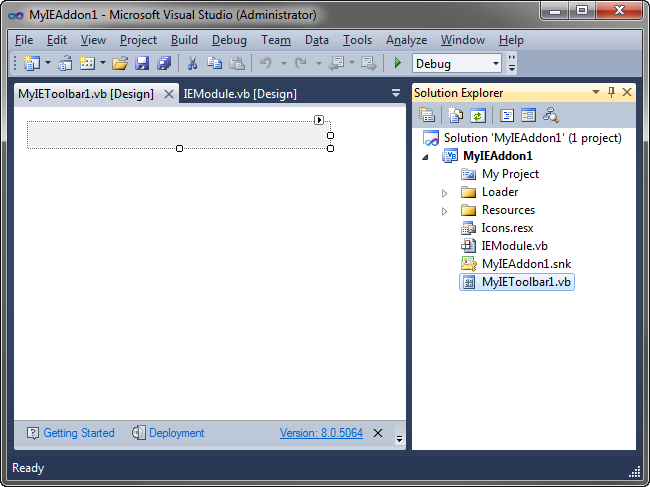The height and width of the screenshot is (487, 650).
Task: Save the current file with the floppy icon
Action: click(x=142, y=63)
